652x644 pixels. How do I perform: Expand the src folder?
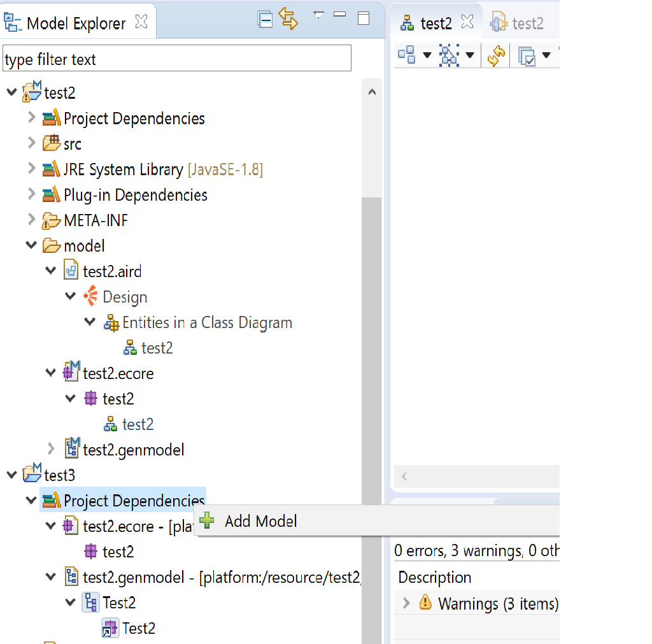[x=32, y=143]
